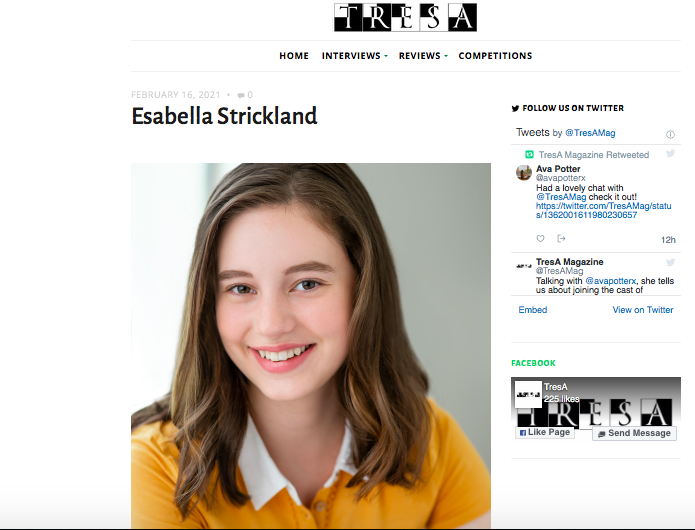Open the comments bubble icon next to date
Viewport: 695px width, 530px height.
(x=241, y=95)
